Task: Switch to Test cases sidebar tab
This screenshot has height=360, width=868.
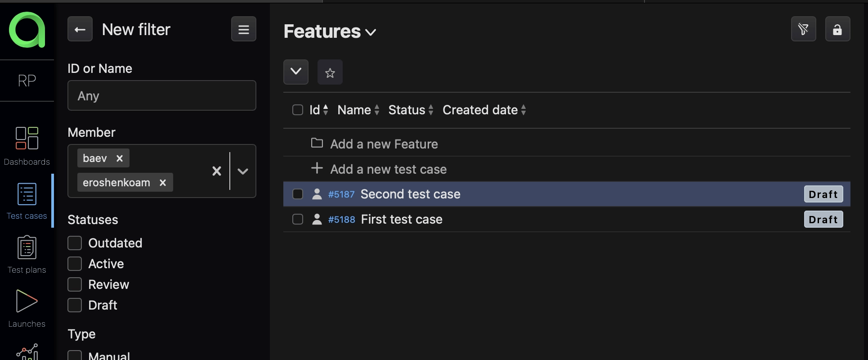Action: (x=27, y=200)
